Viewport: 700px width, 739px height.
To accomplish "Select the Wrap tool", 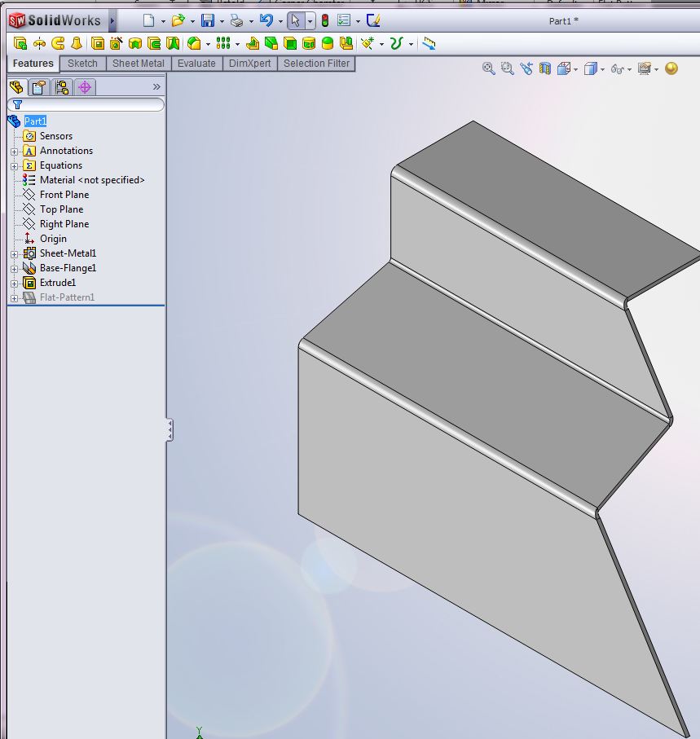I will coord(309,43).
